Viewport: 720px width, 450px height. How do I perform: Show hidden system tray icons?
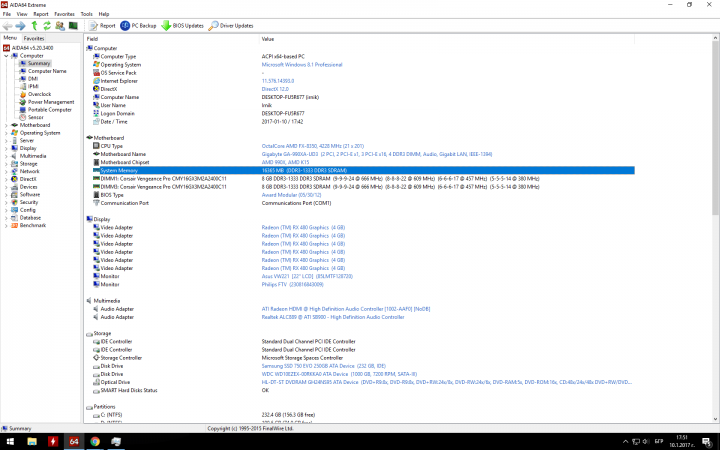pyautogui.click(x=625, y=442)
